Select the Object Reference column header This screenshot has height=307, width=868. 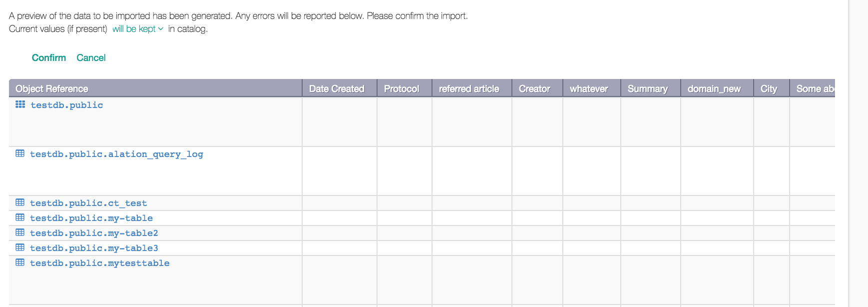tap(156, 88)
